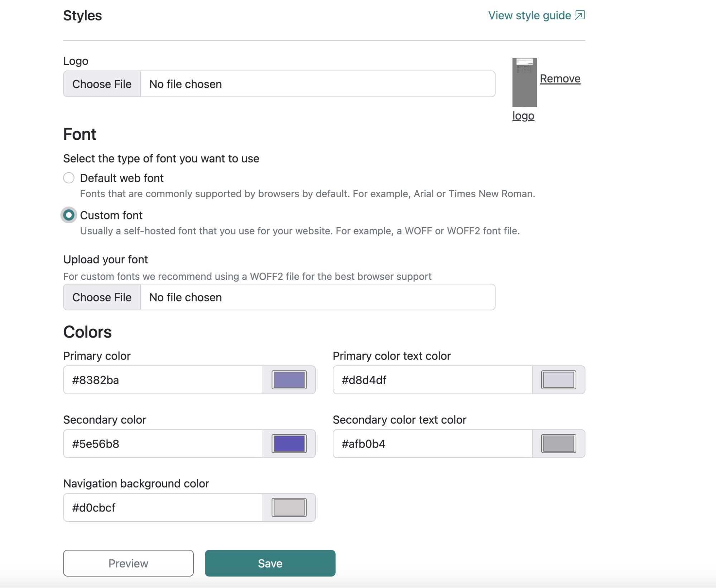Open the Primary color swatch picker
Image resolution: width=716 pixels, height=588 pixels.
289,380
